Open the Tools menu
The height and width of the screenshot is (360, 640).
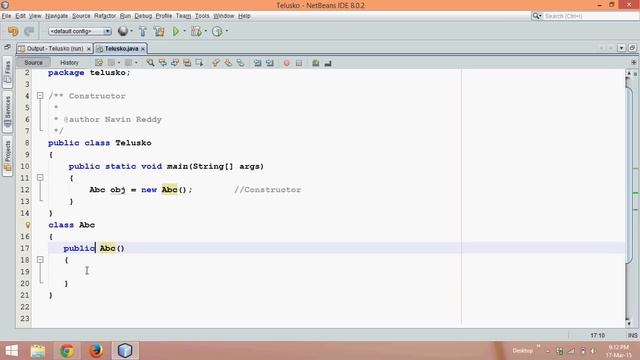202,16
